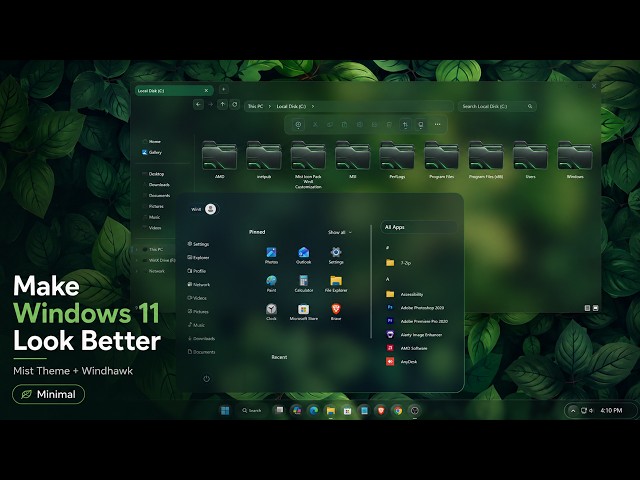Viewport: 640px width, 480px height.
Task: Open Settings gear in pinned apps grid
Action: pos(336,256)
